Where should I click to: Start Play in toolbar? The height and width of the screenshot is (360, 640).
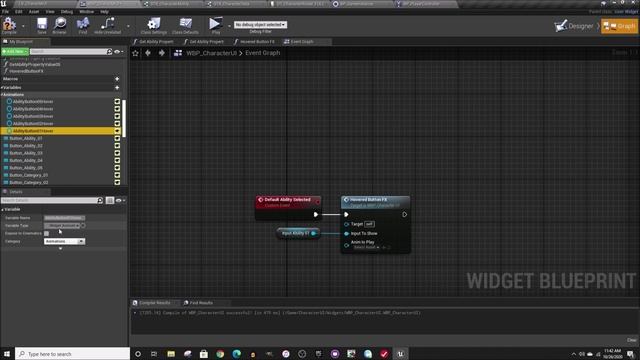216,26
